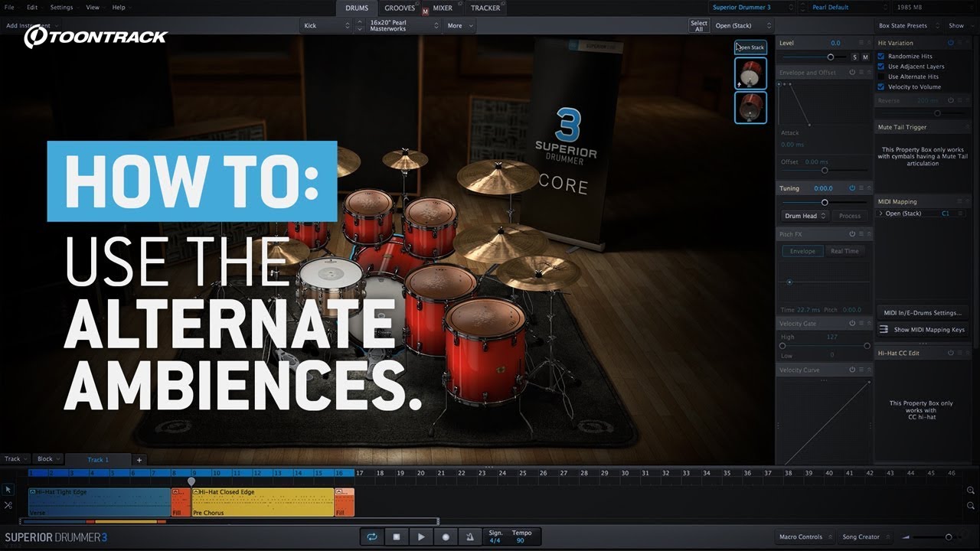
Task: Switch to the Grooves tab
Action: pos(399,8)
